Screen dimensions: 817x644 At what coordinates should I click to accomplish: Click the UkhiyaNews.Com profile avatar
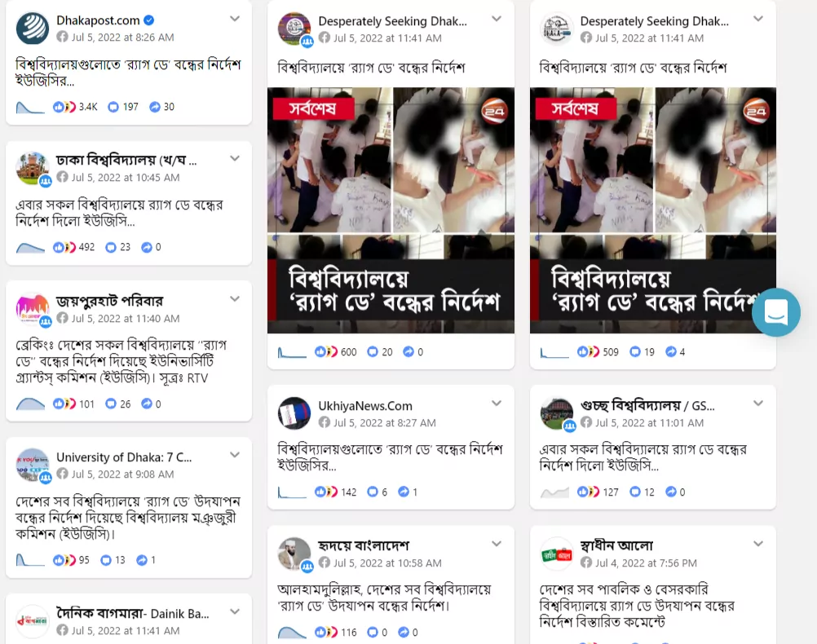[x=294, y=413]
